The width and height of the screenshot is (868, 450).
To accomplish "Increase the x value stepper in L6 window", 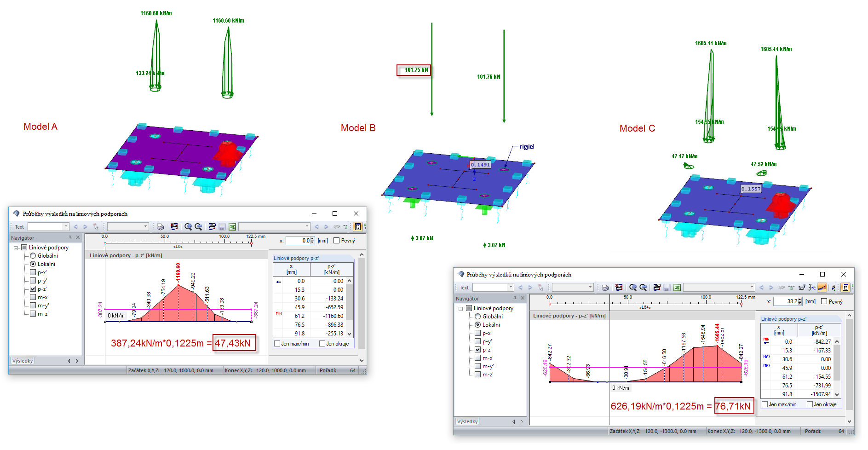I will tap(312, 239).
